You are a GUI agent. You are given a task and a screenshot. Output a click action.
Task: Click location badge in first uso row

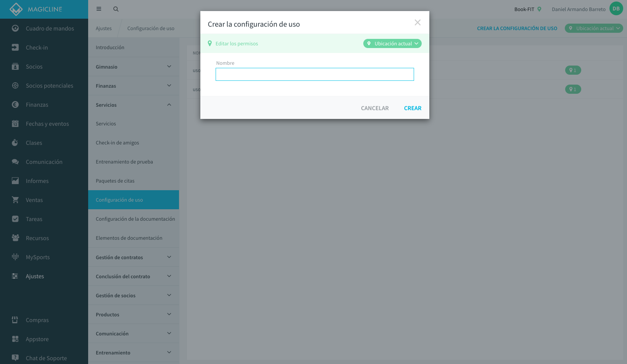click(573, 70)
